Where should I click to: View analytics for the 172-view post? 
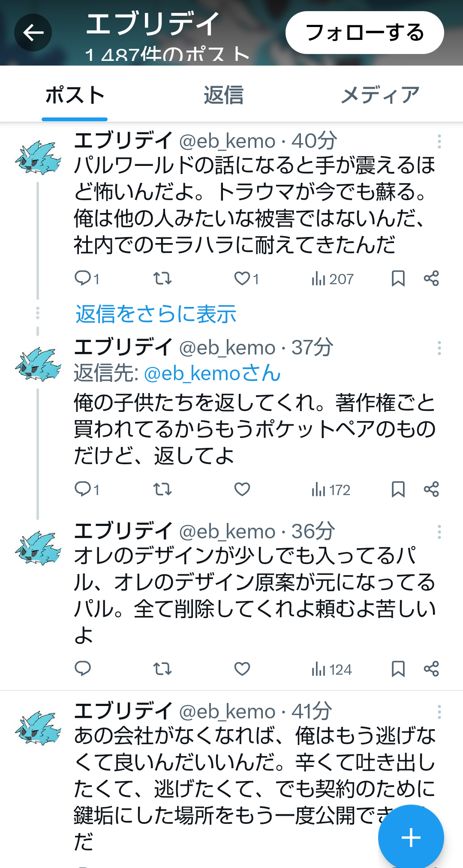click(x=331, y=490)
